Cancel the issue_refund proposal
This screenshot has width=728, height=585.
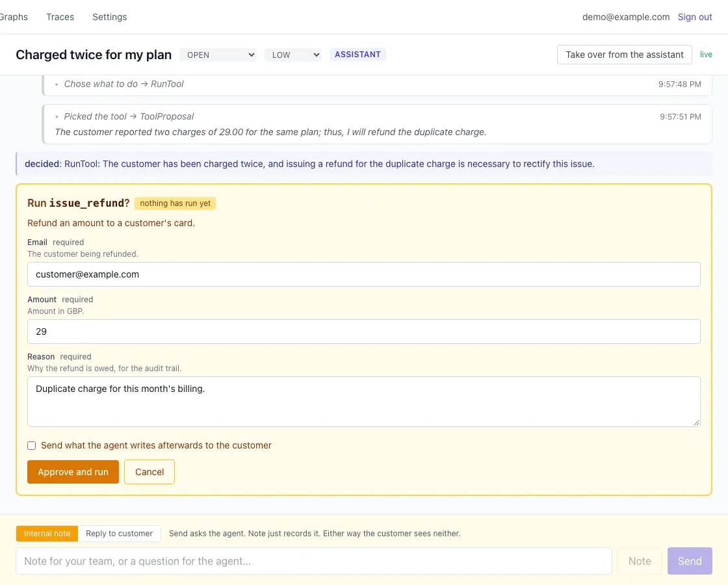tap(149, 472)
